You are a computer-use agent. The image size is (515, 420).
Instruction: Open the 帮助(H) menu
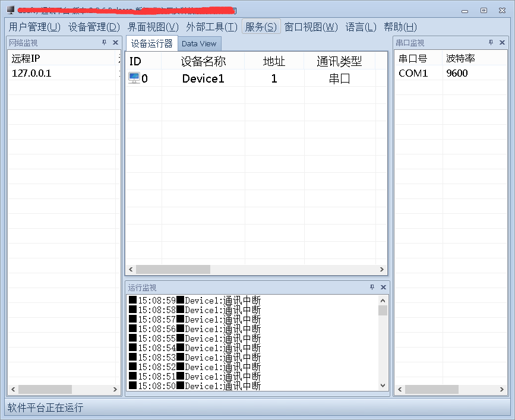[400, 27]
